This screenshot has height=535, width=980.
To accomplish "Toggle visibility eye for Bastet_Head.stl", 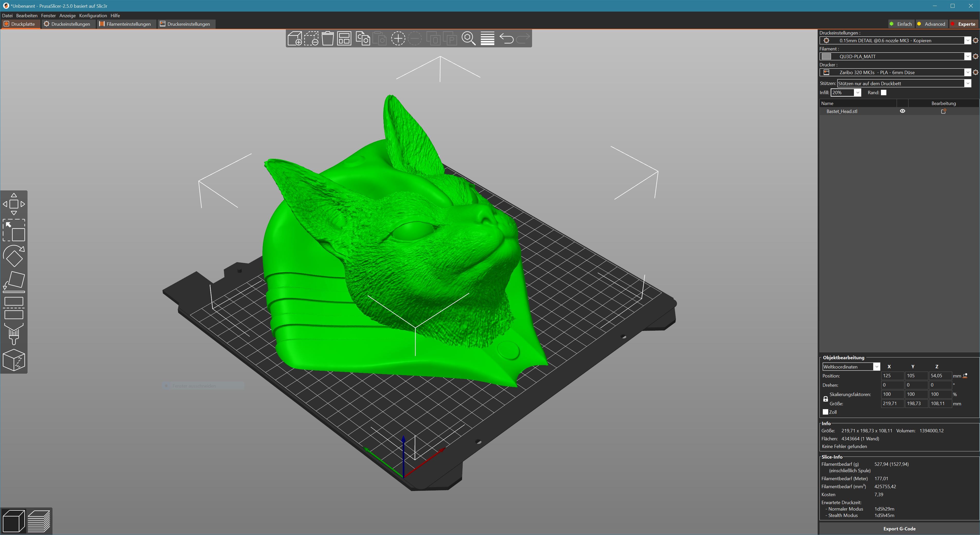I will click(902, 111).
